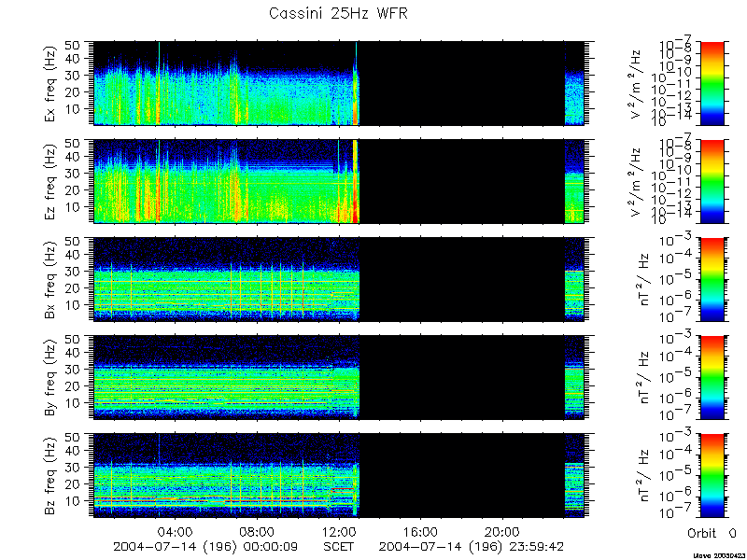Select the 'Bz freq (Hz)' axis label

(51, 475)
